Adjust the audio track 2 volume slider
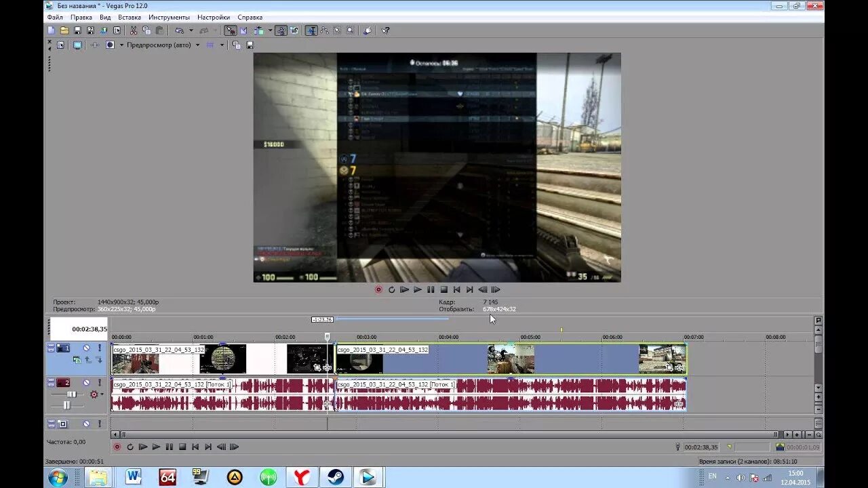The width and height of the screenshot is (868, 488). [71, 394]
